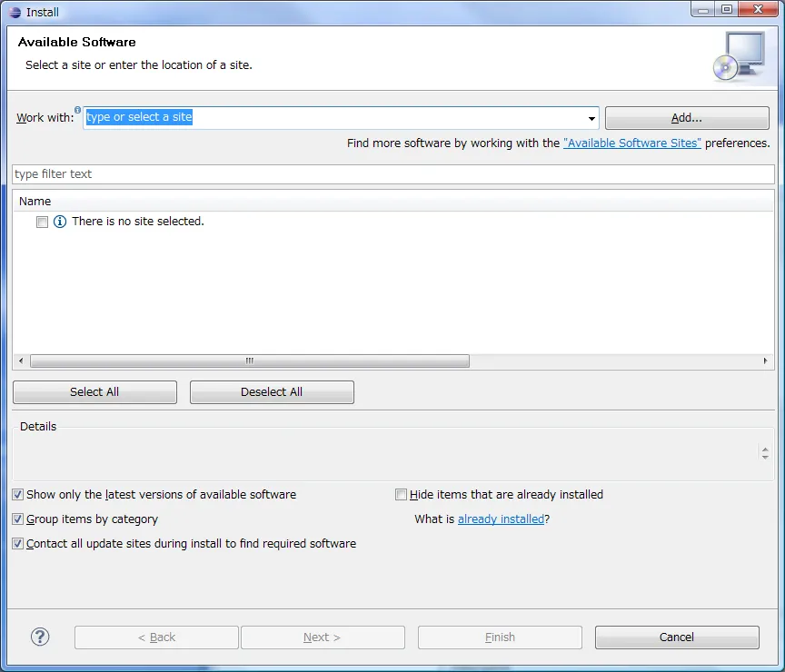Screen dimensions: 785x672
Task: Toggle Show only the latest versions checkbox
Action: [x=17, y=494]
